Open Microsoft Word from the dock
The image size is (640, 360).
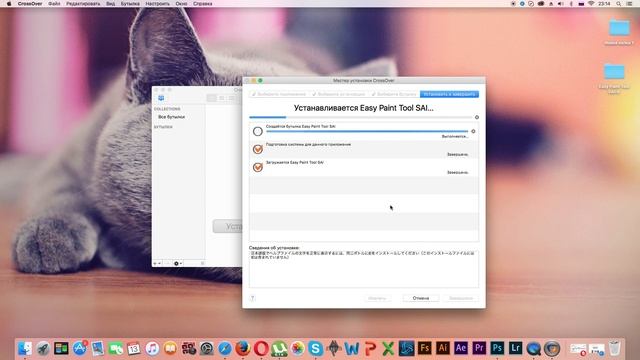(352, 348)
